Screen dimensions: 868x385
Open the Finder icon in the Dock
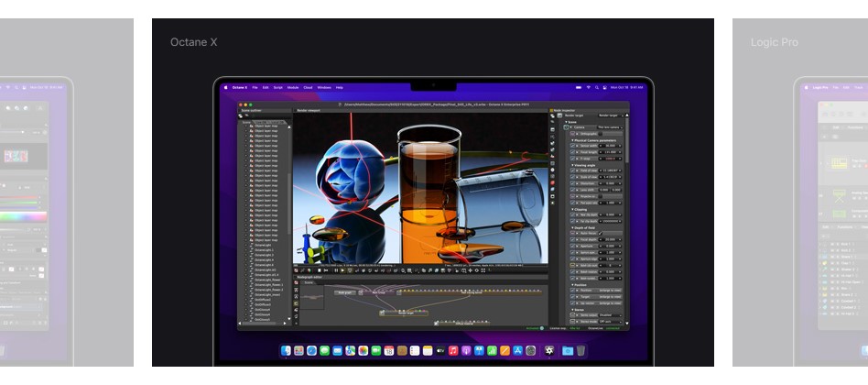(x=286, y=350)
